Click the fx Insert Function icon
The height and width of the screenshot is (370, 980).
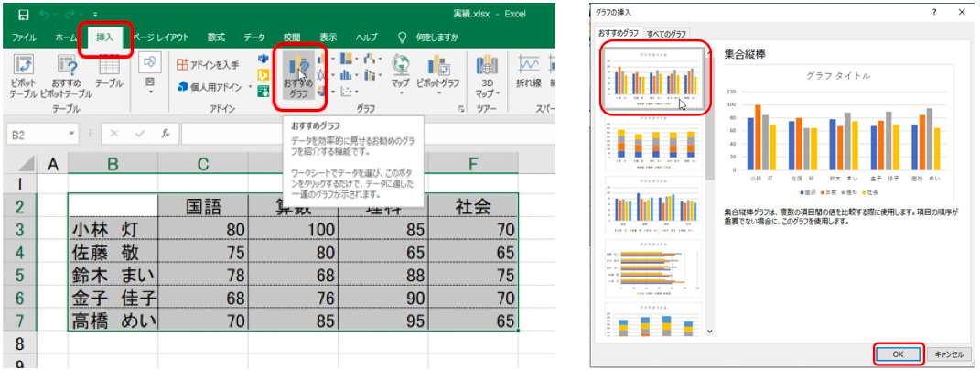166,134
